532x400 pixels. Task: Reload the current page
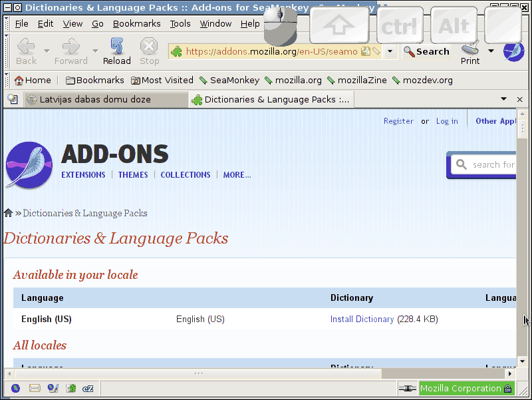click(x=117, y=51)
